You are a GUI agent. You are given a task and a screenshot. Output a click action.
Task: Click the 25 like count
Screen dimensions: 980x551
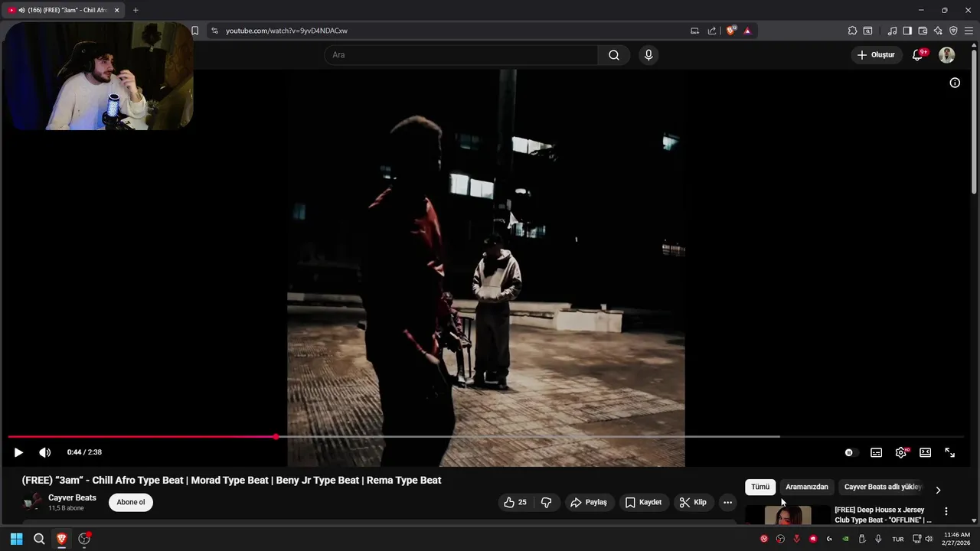(x=522, y=502)
